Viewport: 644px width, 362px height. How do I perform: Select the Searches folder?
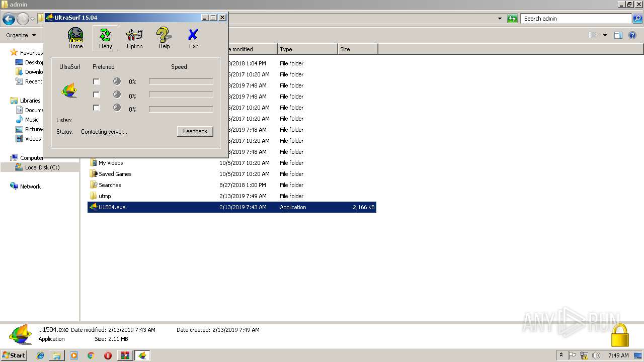(x=110, y=185)
